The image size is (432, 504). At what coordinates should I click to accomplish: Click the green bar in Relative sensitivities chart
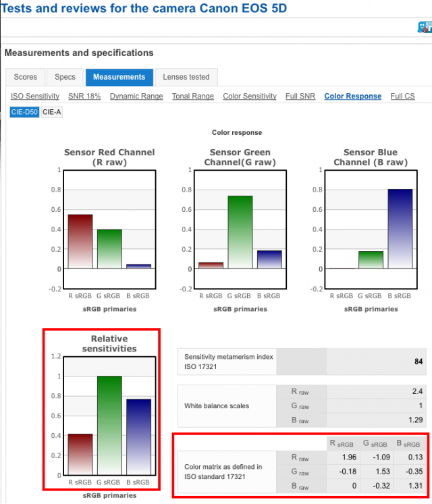pyautogui.click(x=109, y=425)
